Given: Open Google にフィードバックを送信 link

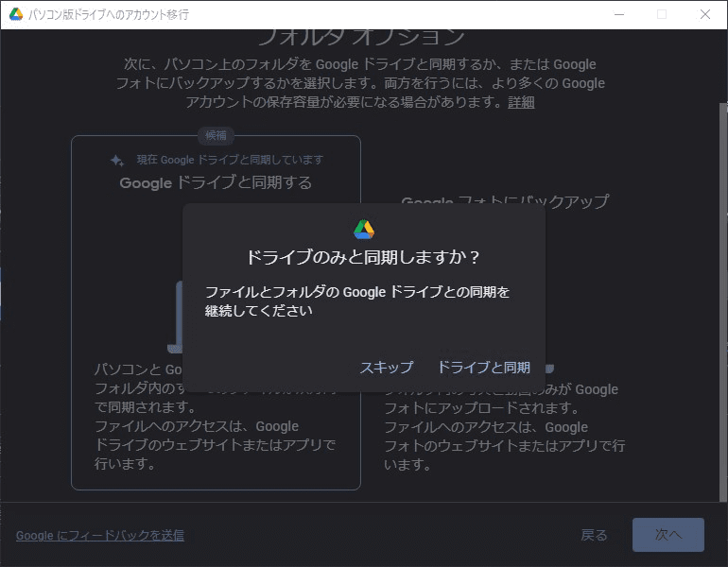Looking at the screenshot, I should tap(100, 536).
